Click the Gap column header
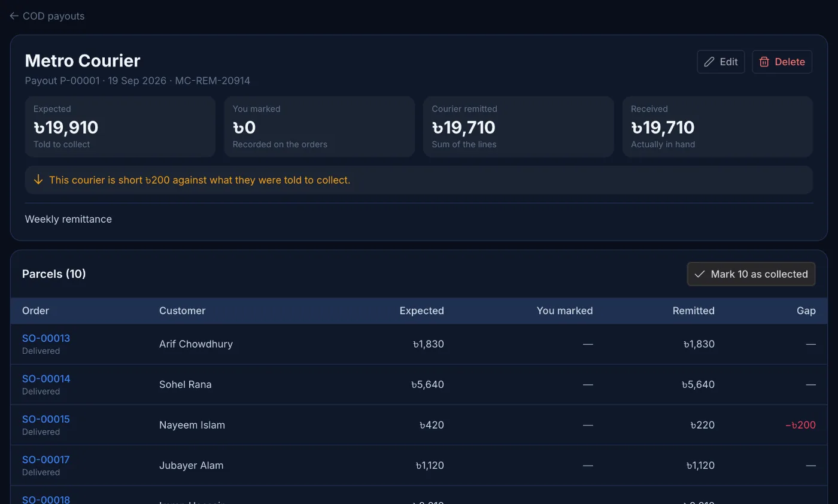This screenshot has width=838, height=504. point(806,311)
